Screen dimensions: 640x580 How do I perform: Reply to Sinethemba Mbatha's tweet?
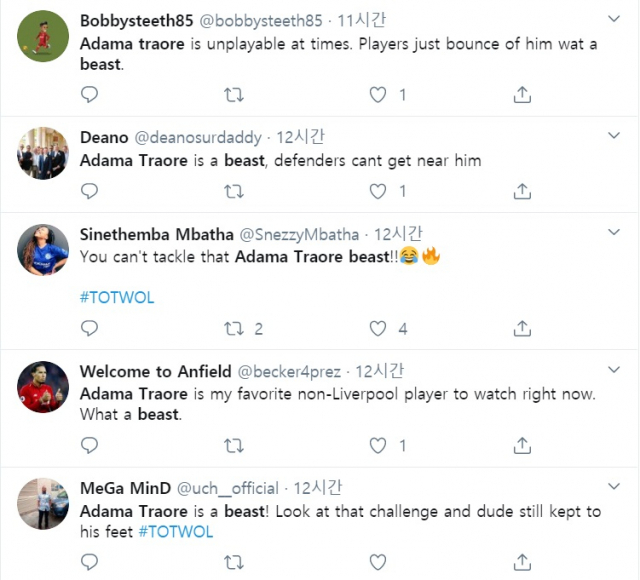[89, 328]
